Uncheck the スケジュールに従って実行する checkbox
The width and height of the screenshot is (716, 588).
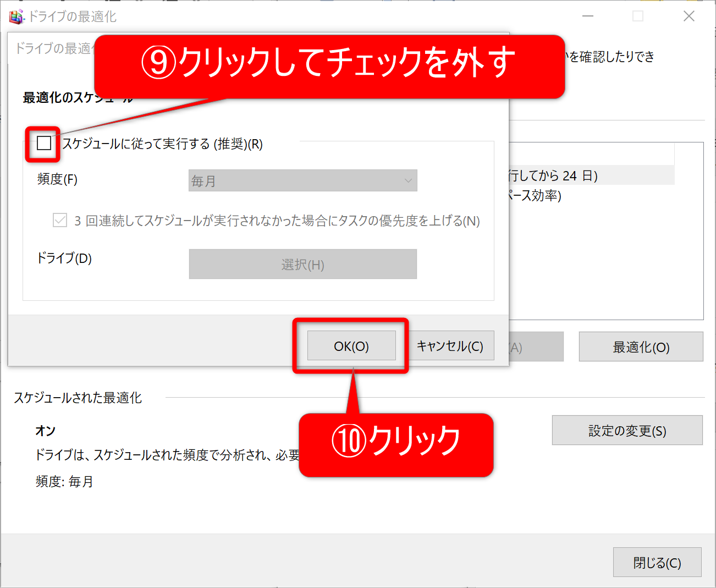[x=44, y=144]
